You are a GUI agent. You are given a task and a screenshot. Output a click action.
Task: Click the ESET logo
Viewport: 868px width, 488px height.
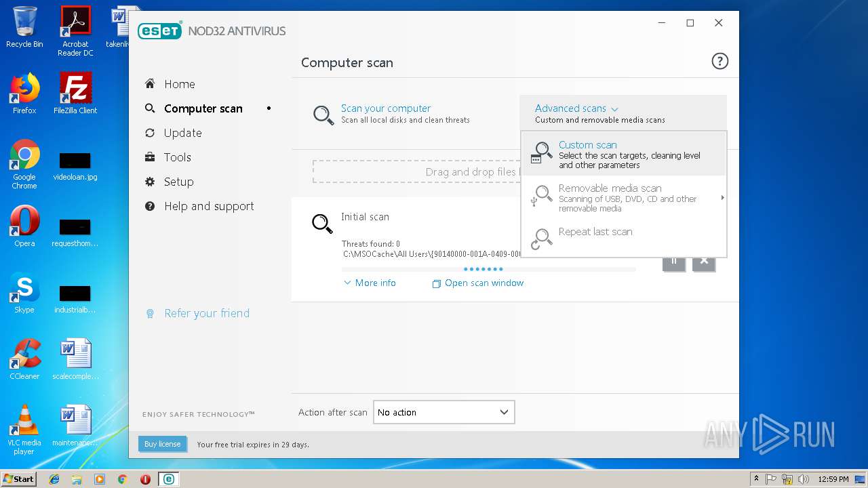(x=160, y=30)
